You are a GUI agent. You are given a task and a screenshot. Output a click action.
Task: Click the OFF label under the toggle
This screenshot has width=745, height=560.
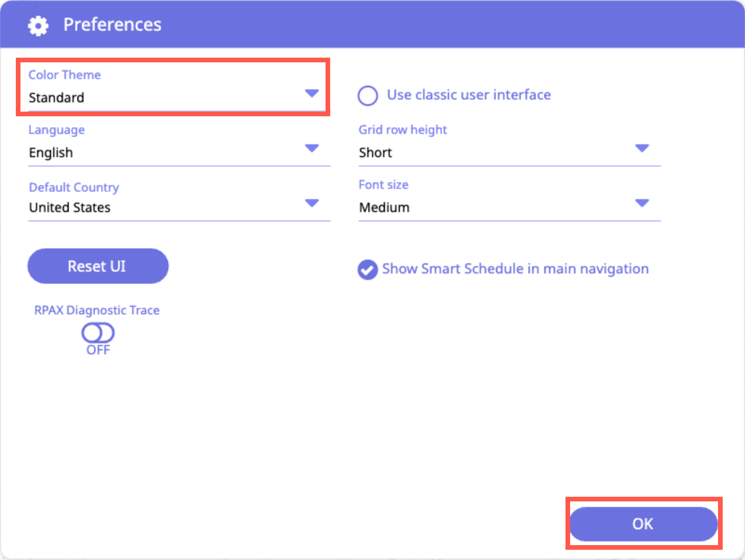[x=98, y=350]
